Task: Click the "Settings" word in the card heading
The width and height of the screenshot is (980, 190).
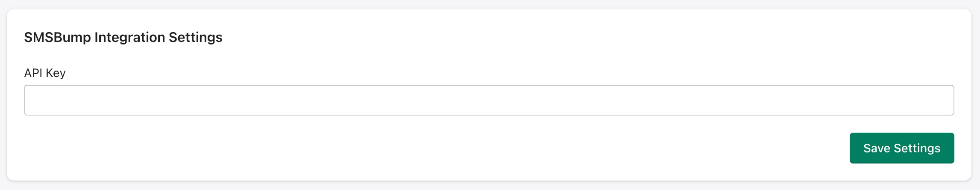Action: click(x=195, y=38)
